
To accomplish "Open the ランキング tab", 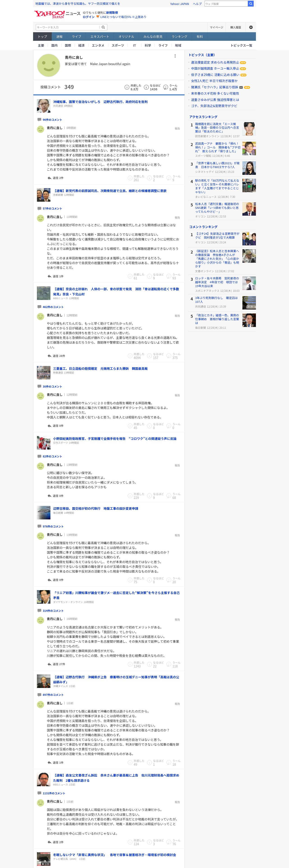I will click(x=179, y=37).
